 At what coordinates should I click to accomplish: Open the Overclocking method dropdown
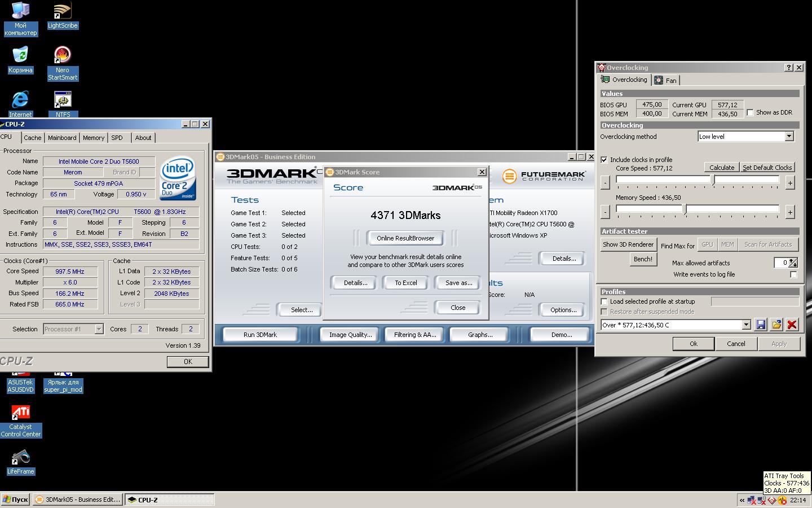tap(789, 136)
